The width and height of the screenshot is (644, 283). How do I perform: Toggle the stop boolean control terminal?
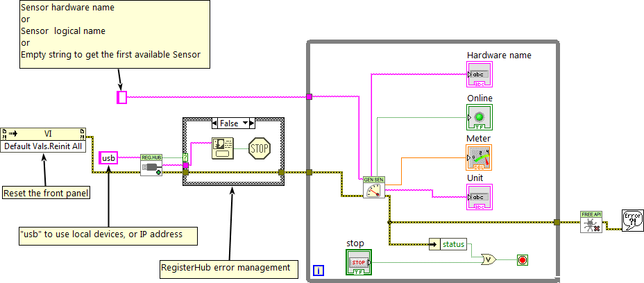[359, 263]
